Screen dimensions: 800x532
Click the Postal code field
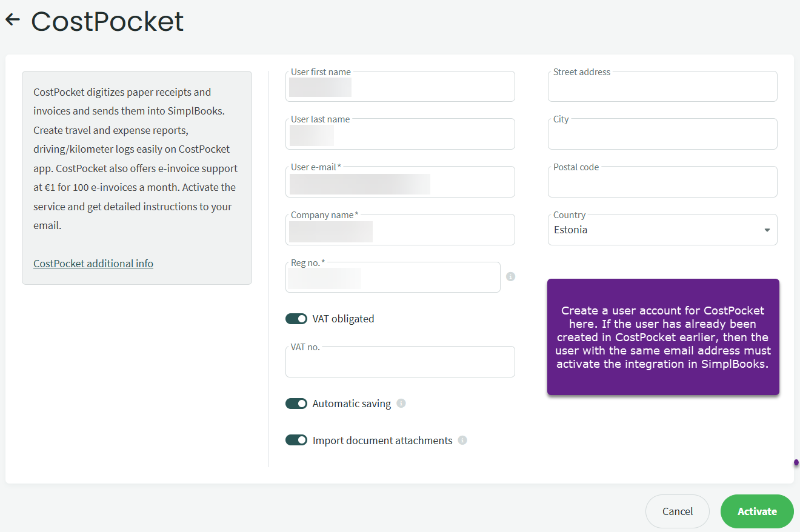point(662,183)
